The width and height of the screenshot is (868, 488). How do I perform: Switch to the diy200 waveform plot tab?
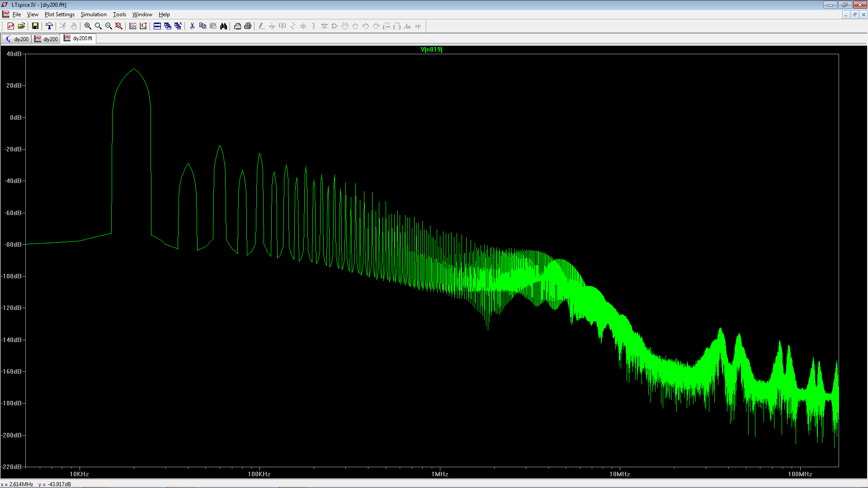46,39
